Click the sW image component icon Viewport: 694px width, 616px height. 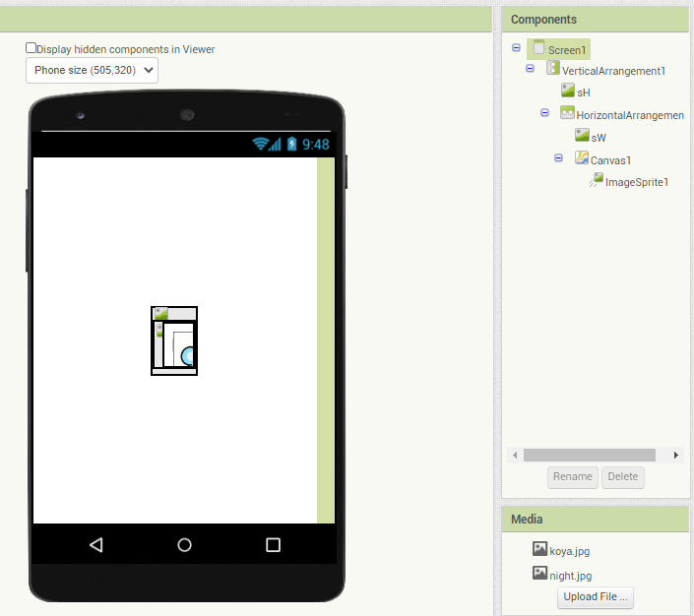click(582, 135)
